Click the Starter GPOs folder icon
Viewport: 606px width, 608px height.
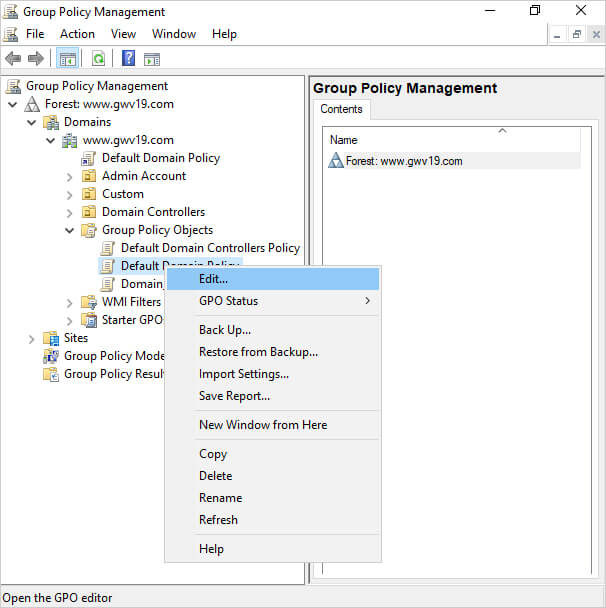[89, 320]
